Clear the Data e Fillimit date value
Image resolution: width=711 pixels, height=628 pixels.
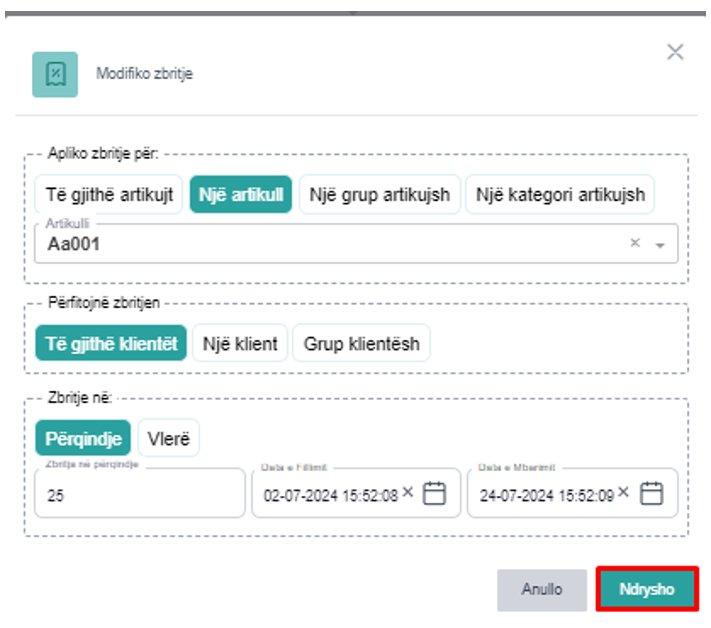408,492
